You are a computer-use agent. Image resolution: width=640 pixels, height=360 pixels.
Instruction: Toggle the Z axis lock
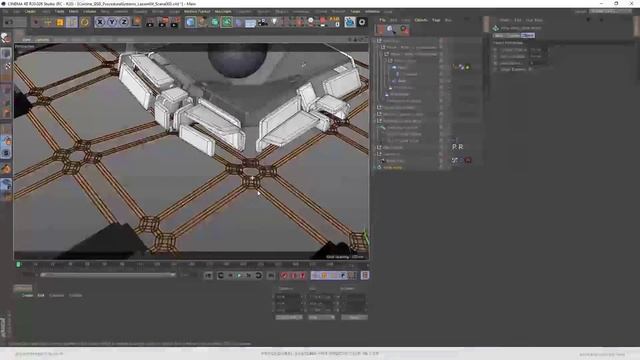124,22
